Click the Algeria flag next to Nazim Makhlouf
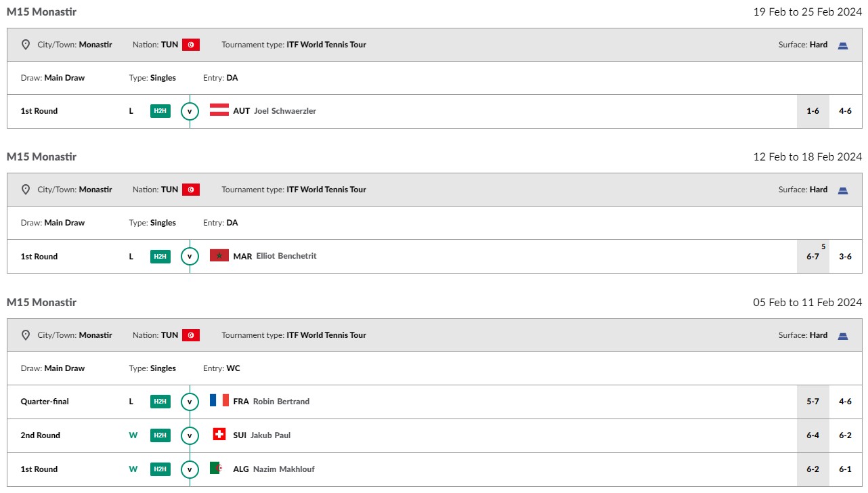The height and width of the screenshot is (493, 868). 216,469
